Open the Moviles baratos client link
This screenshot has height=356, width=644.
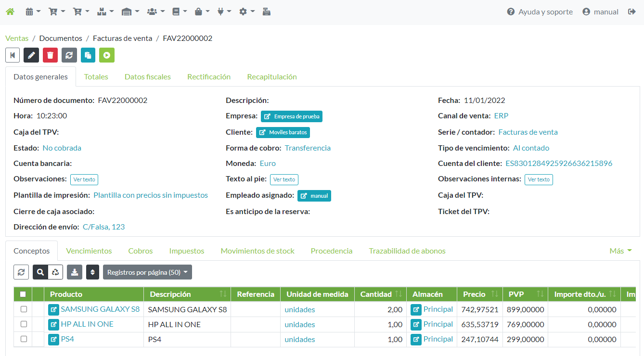(x=283, y=132)
